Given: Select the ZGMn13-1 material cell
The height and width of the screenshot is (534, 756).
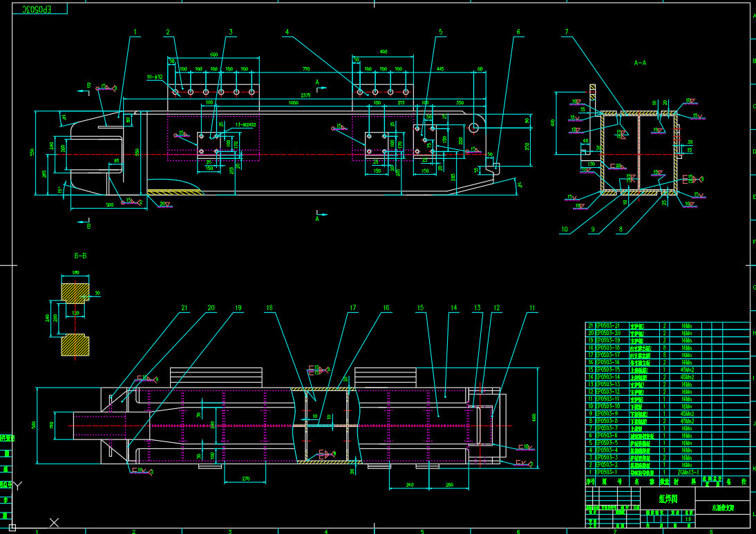Looking at the screenshot, I should click(688, 472).
